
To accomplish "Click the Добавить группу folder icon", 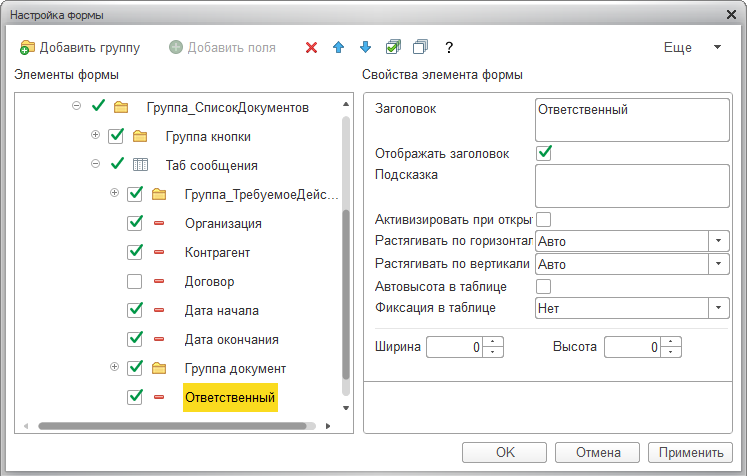I will [27, 48].
